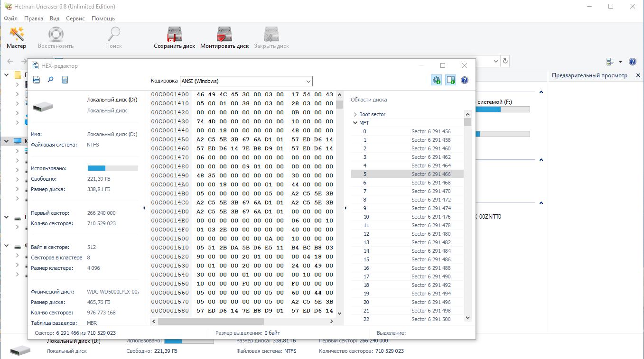Select MFT record 0 row
644x359 pixels.
pyautogui.click(x=407, y=131)
